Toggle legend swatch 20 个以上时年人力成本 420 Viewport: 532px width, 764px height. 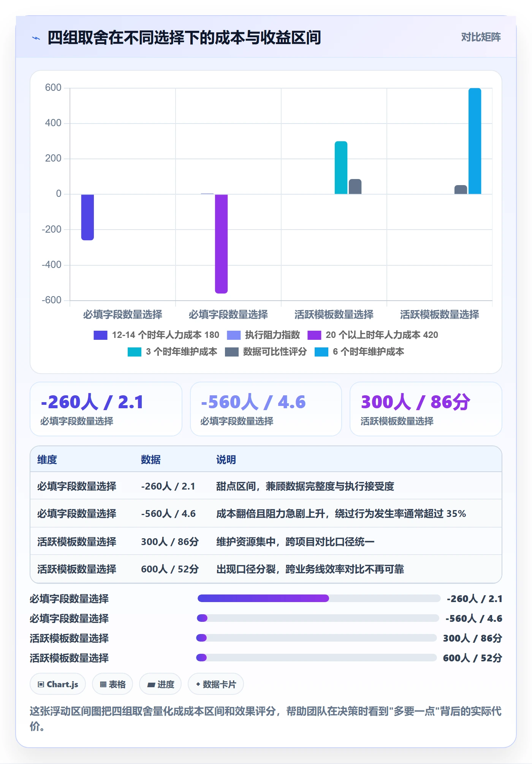coord(314,335)
